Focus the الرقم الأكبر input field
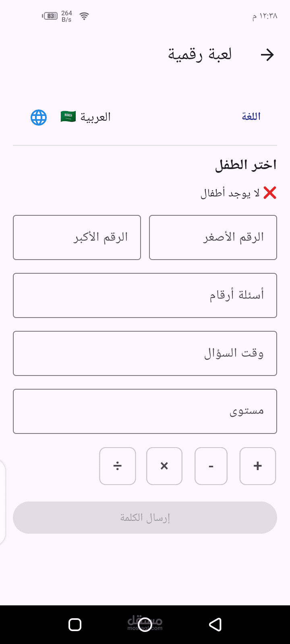The width and height of the screenshot is (290, 644). point(77,237)
